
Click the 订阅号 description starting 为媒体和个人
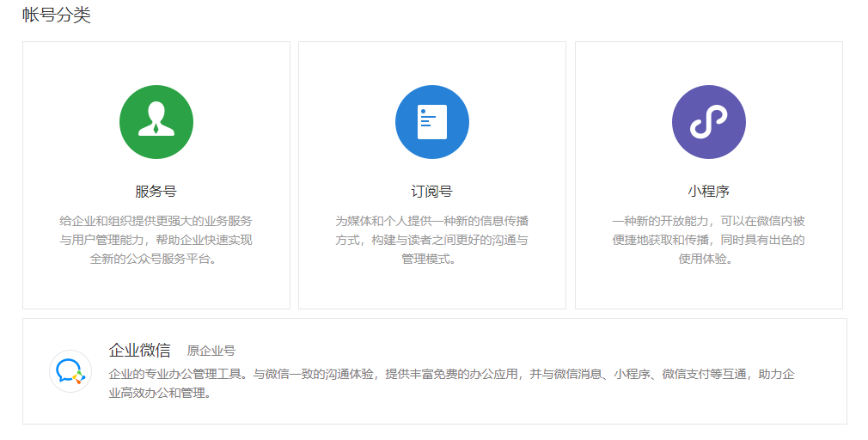431,240
